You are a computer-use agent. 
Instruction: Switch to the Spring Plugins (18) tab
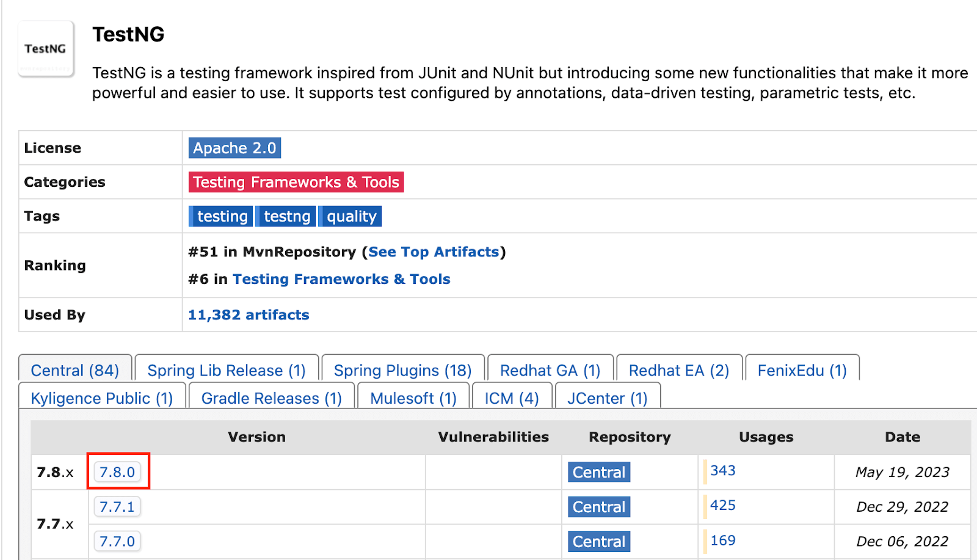click(x=402, y=371)
